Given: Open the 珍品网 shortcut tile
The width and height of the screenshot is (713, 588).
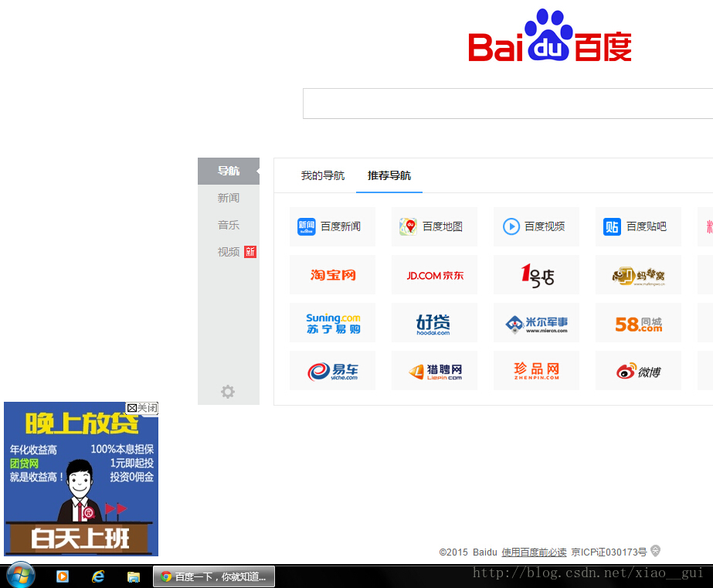Looking at the screenshot, I should point(537,371).
